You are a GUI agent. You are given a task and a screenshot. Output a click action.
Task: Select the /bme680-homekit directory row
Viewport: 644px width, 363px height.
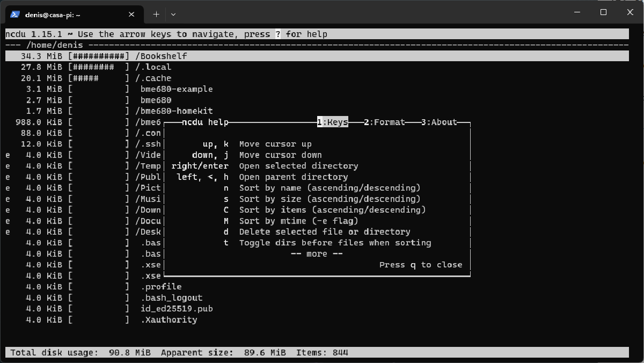[317, 111]
